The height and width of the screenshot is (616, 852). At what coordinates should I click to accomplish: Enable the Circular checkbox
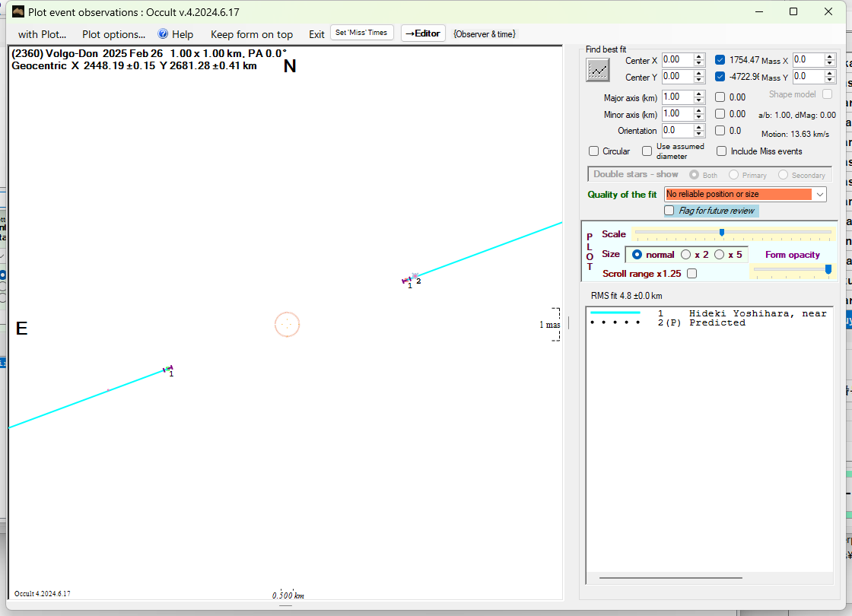[594, 151]
